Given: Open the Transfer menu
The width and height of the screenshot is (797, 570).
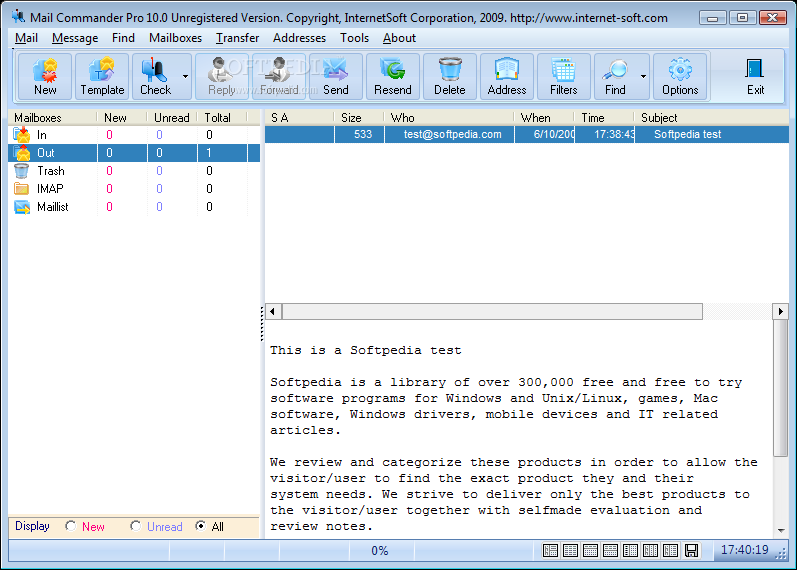Looking at the screenshot, I should tap(237, 38).
